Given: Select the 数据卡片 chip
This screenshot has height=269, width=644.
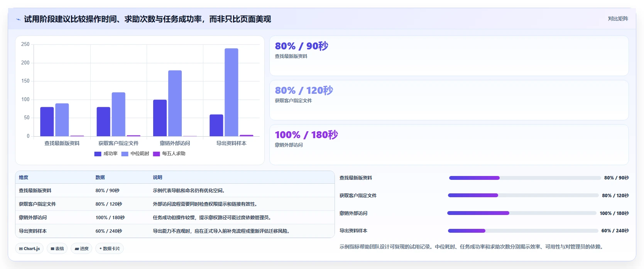Looking at the screenshot, I should point(109,249).
